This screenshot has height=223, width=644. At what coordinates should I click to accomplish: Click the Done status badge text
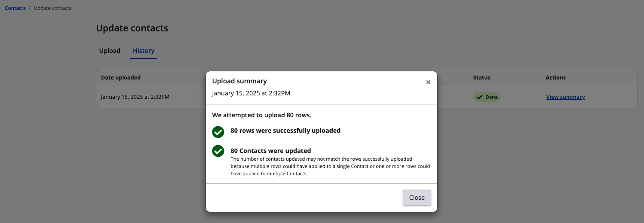(x=491, y=97)
